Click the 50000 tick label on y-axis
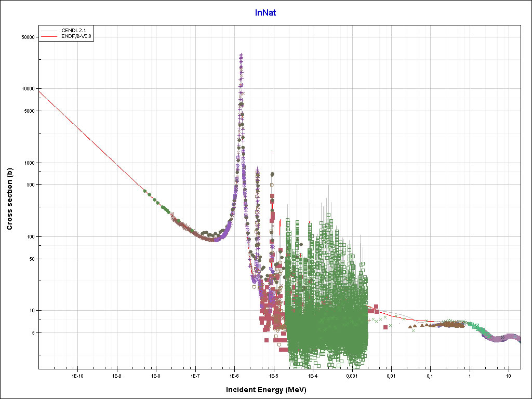The height and width of the screenshot is (399, 532). click(27, 37)
